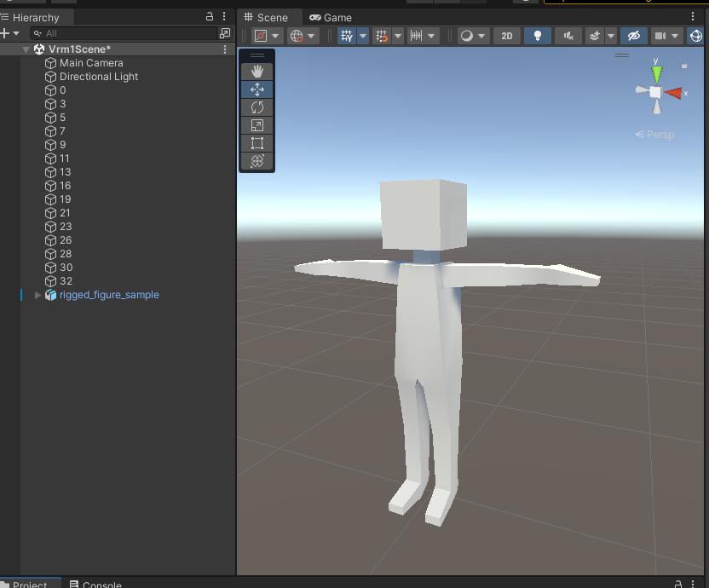
Task: Click the Move tool icon
Action: coord(257,89)
